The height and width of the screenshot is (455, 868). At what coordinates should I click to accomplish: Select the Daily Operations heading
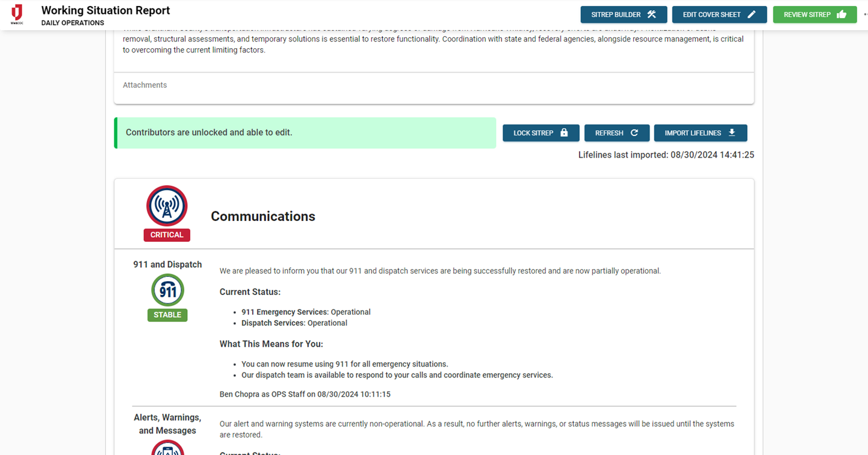[72, 22]
